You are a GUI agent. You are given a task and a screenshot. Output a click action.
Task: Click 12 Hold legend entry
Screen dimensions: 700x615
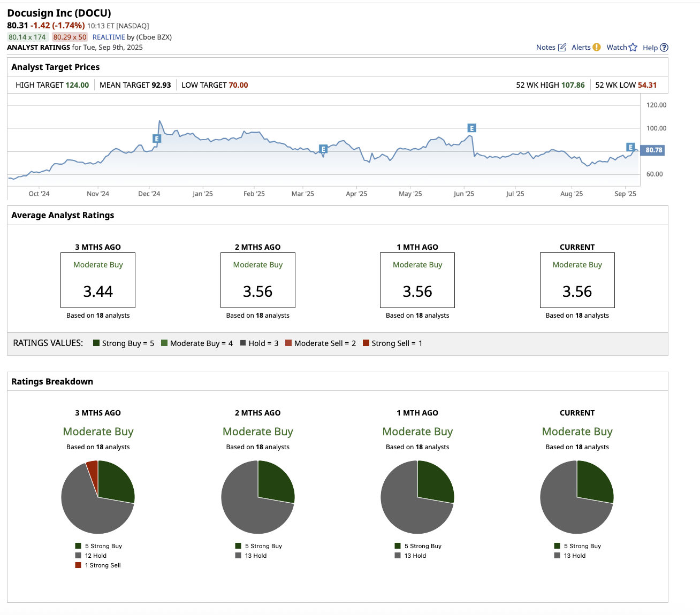tap(91, 556)
